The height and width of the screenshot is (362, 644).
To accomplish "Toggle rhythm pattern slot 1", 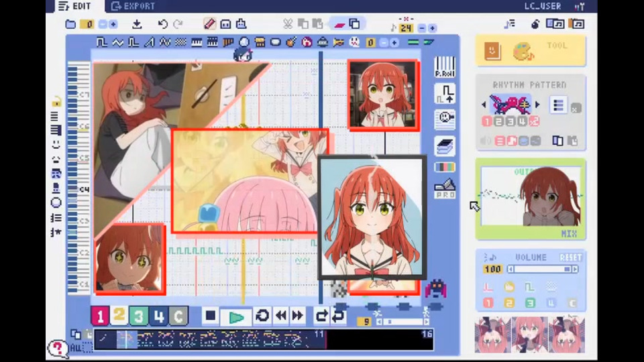I will (x=487, y=121).
